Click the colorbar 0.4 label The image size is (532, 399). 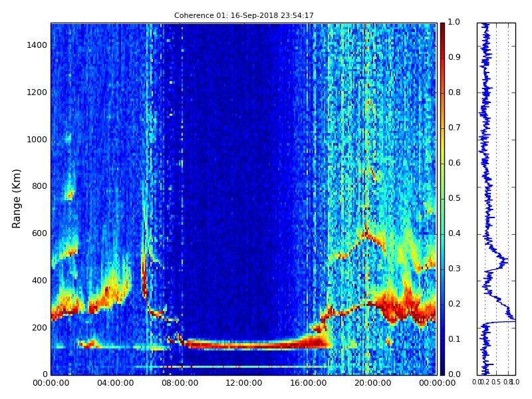[454, 233]
